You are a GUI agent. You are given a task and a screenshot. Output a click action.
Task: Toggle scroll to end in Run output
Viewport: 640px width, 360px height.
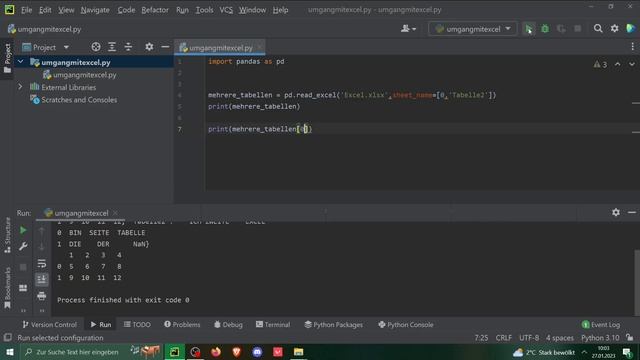tap(42, 280)
